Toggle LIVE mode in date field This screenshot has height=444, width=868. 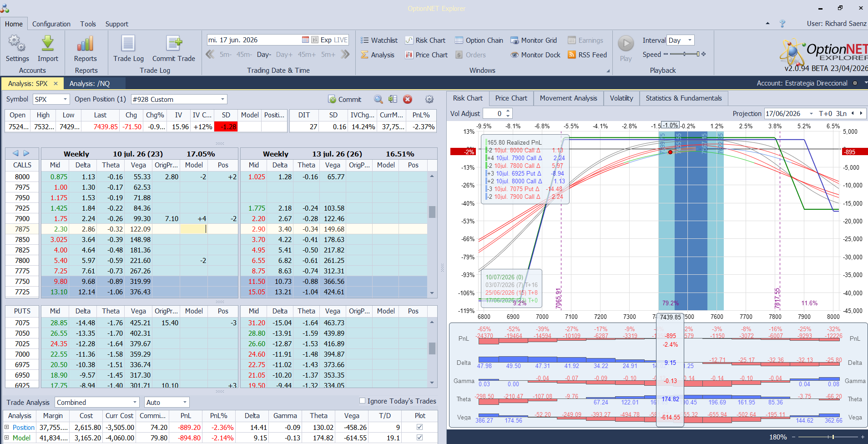pos(340,40)
